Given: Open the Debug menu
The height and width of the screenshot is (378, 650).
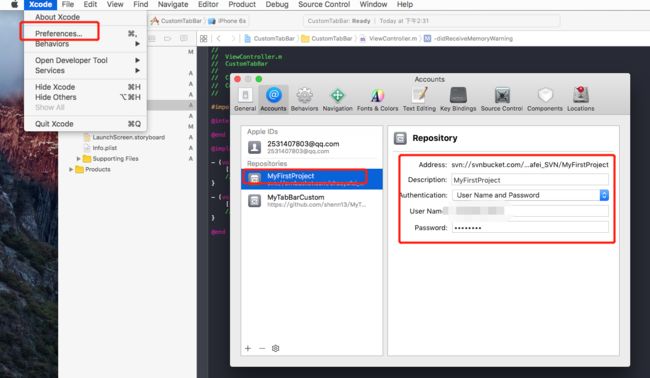Looking at the screenshot, I should 277,5.
